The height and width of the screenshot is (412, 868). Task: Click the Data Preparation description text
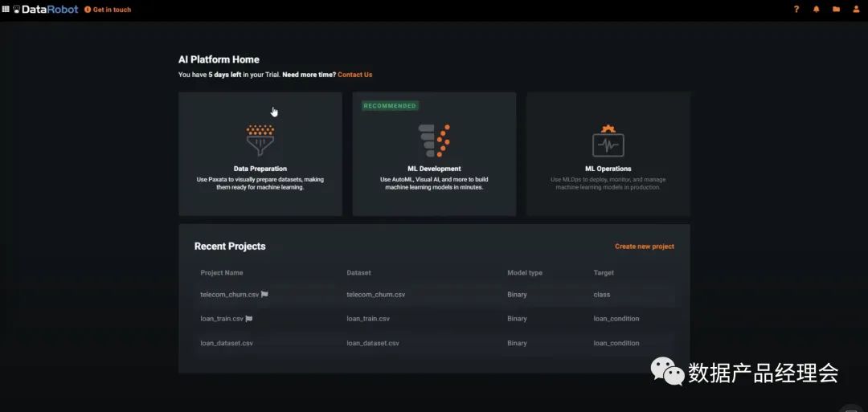tap(260, 183)
